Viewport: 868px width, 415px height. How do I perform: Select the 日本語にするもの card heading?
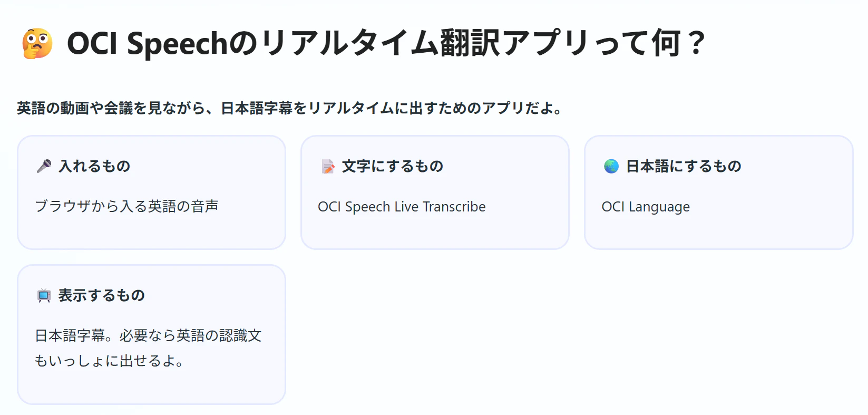pos(684,166)
